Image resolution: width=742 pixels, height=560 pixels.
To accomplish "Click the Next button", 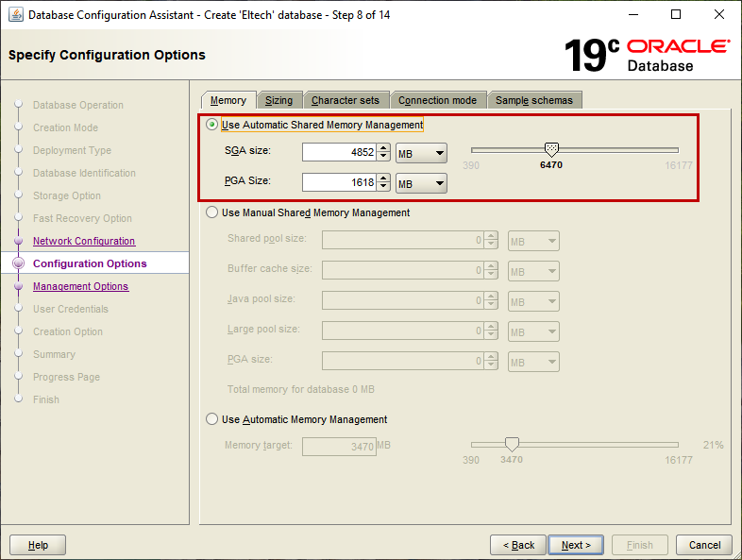I will coord(576,545).
